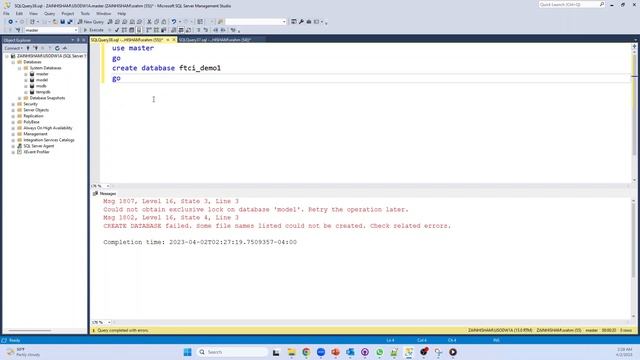The width and height of the screenshot is (640, 360).
Task: Click the Cut scissors icon
Action: pyautogui.click(x=149, y=22)
